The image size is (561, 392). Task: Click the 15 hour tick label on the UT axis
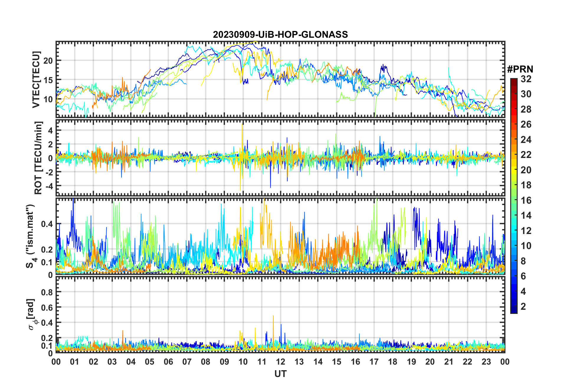click(337, 362)
